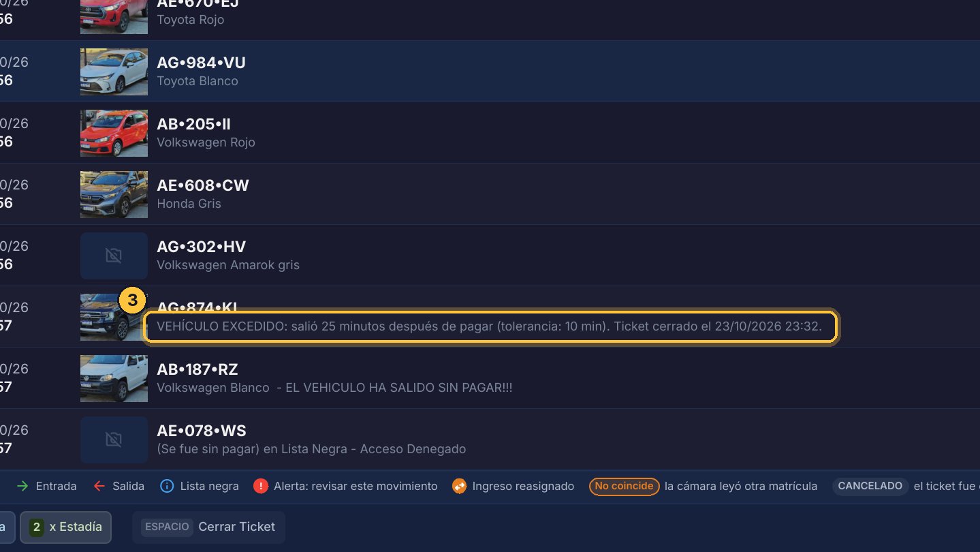Click the orange Ingreso reasignado icon
Image resolution: width=980 pixels, height=552 pixels.
[x=459, y=486]
